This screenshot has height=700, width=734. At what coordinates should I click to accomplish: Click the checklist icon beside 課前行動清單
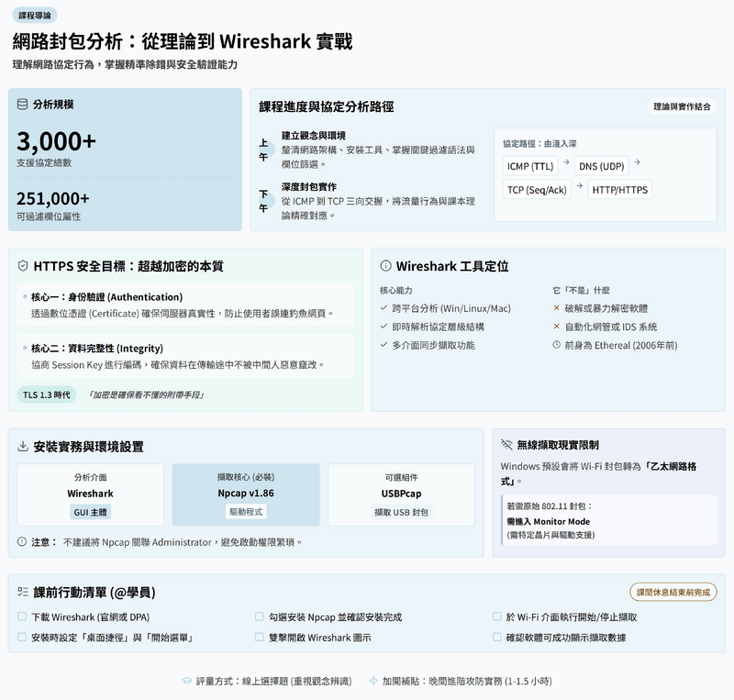tap(23, 593)
